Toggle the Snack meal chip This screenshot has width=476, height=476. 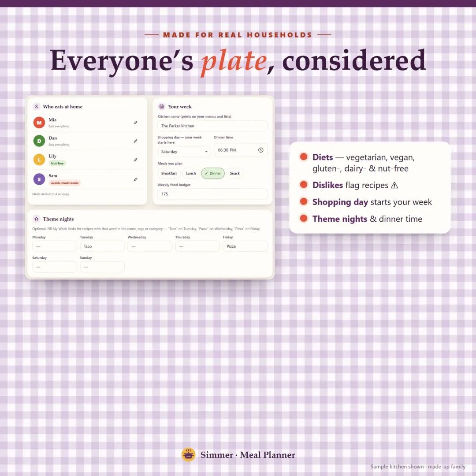[234, 173]
